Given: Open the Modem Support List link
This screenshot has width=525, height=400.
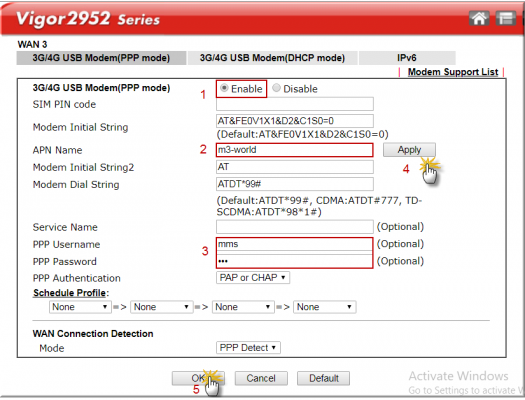Looking at the screenshot, I should [x=453, y=72].
